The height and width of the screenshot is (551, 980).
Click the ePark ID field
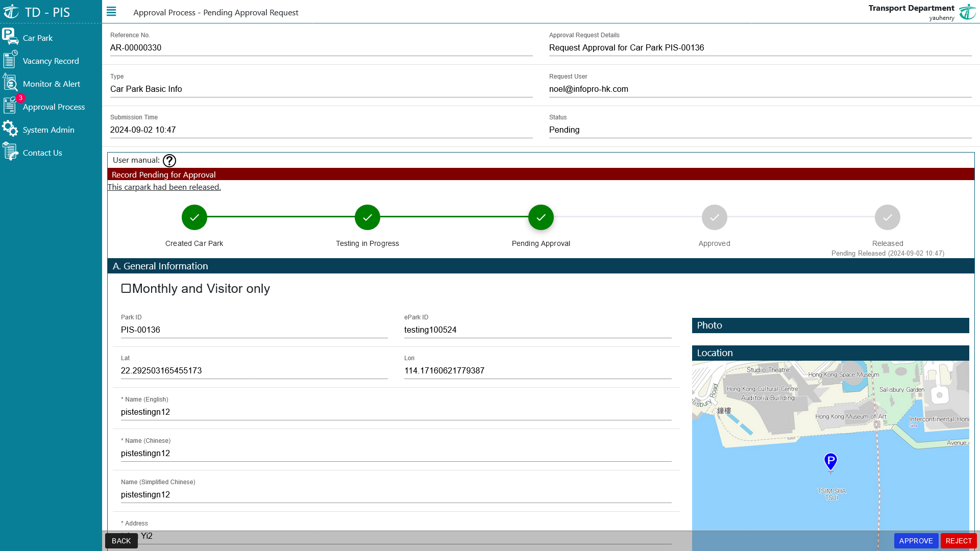click(x=537, y=330)
